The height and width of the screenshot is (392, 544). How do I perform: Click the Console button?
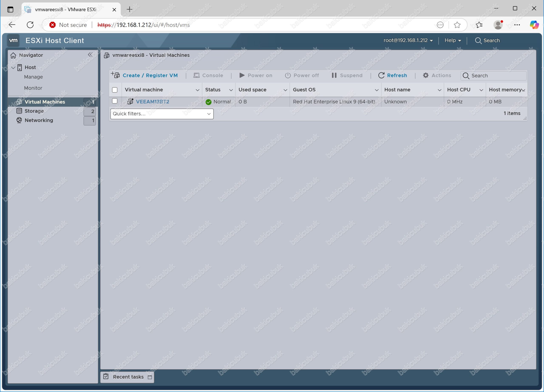[x=208, y=75]
